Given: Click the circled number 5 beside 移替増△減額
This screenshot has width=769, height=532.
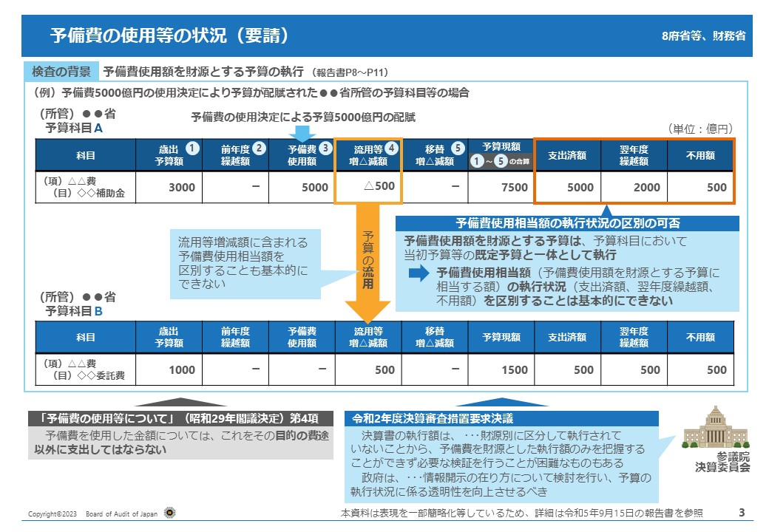Looking at the screenshot, I should pos(458,148).
